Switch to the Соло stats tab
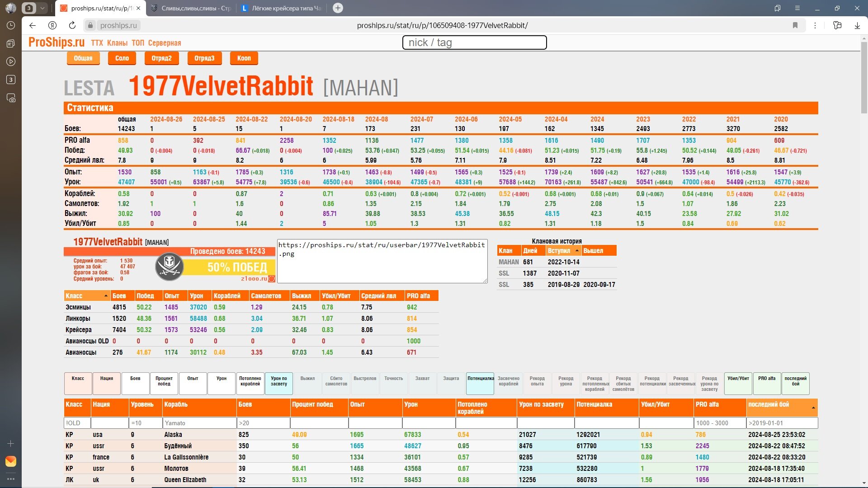Screen dimensions: 868x488 click(x=122, y=58)
